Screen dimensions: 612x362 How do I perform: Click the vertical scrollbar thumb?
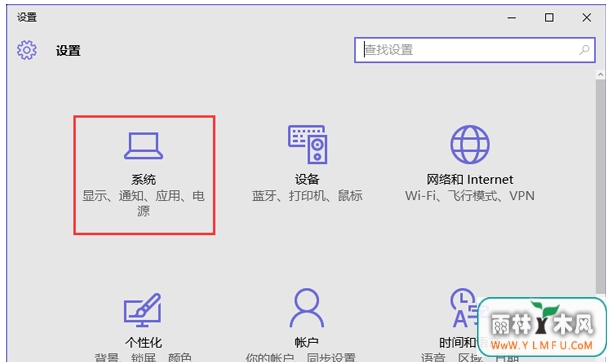(600, 187)
